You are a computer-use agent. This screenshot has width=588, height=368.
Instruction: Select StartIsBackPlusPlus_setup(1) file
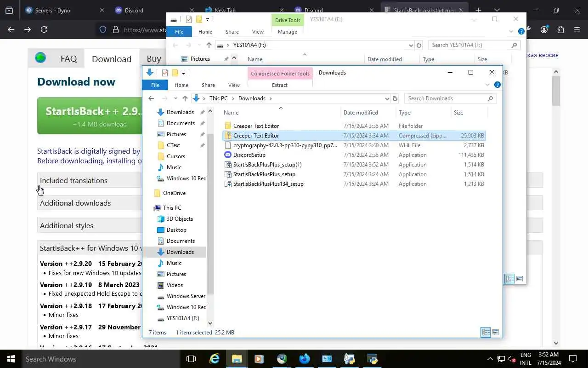(x=267, y=165)
